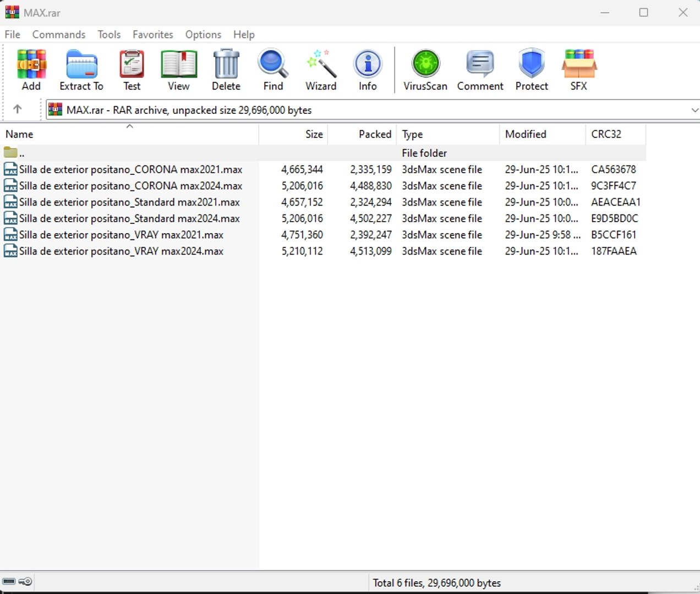Click the file icon of CORONA max2024.max
Image resolution: width=700 pixels, height=594 pixels.
[10, 185]
